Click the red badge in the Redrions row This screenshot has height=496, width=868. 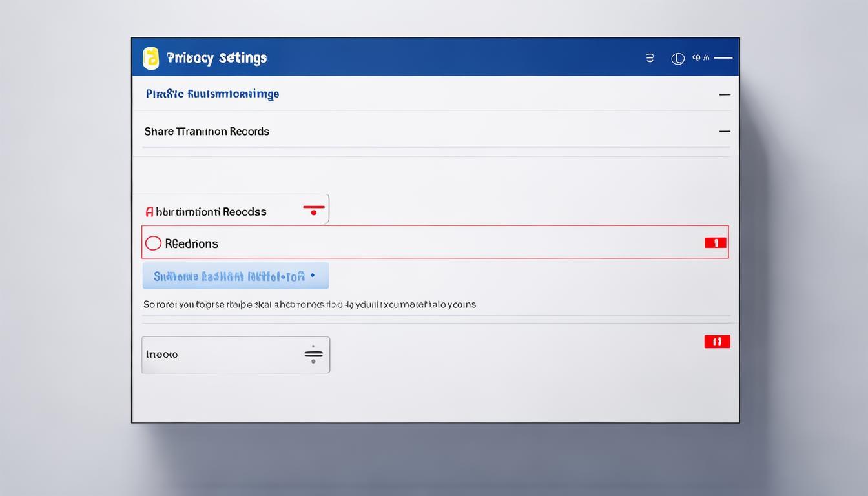[715, 243]
